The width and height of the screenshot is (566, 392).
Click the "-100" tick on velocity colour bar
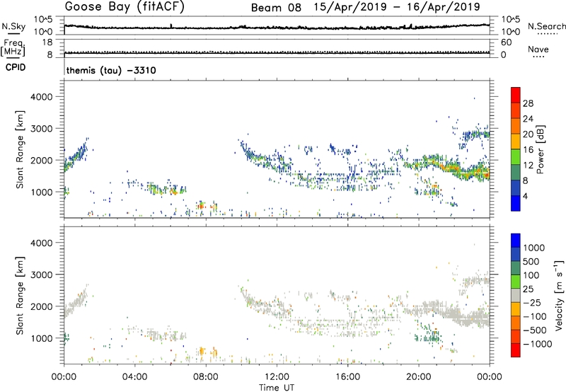[535, 316]
